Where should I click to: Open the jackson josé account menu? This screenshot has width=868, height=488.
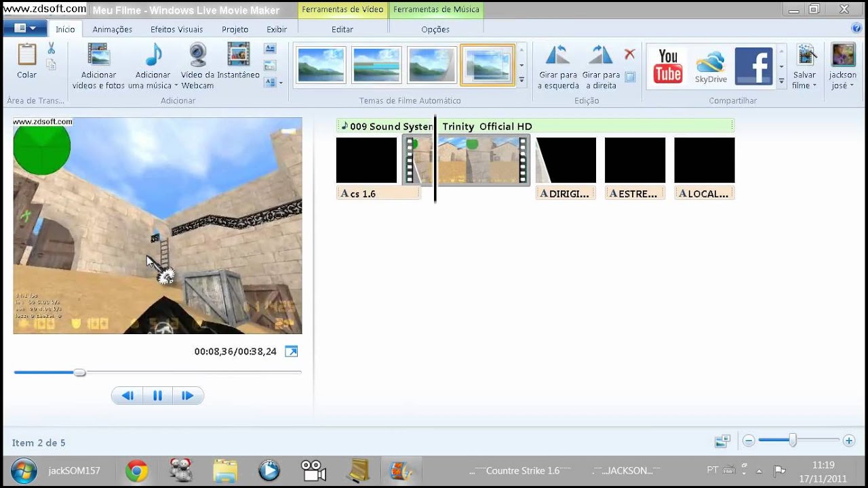843,66
